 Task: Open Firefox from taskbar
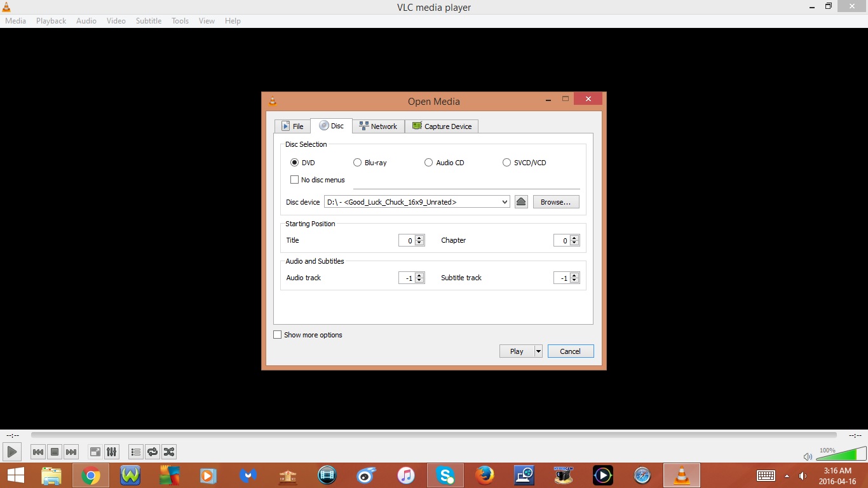(485, 475)
